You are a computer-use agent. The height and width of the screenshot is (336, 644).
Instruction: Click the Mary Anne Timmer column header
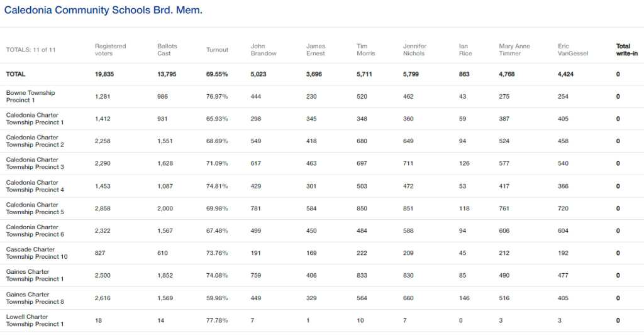coord(514,50)
